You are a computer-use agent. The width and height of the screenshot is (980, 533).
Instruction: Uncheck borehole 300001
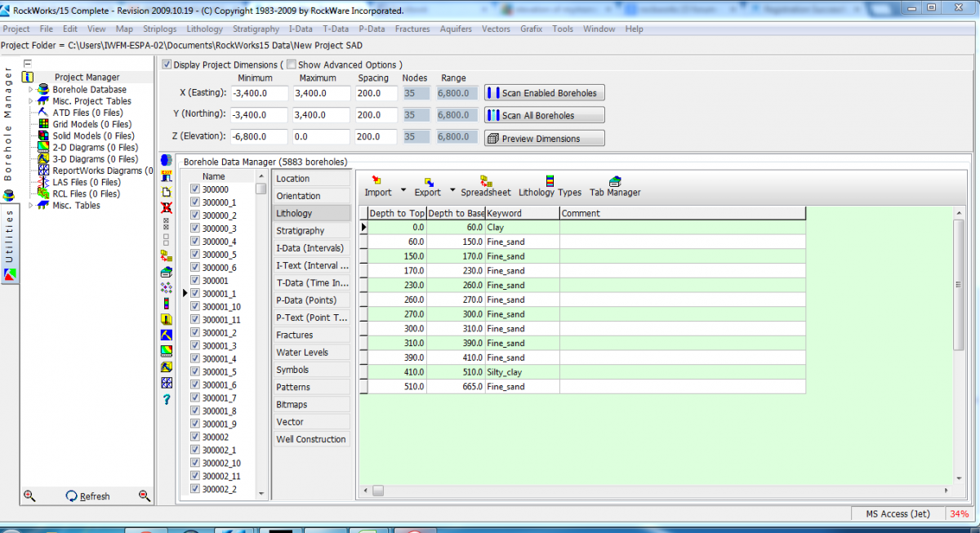tap(194, 281)
